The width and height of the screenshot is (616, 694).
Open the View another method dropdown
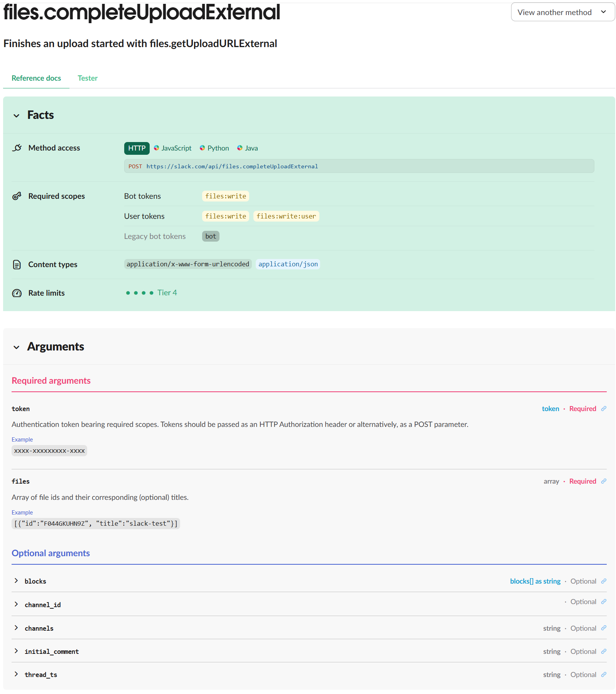click(562, 12)
